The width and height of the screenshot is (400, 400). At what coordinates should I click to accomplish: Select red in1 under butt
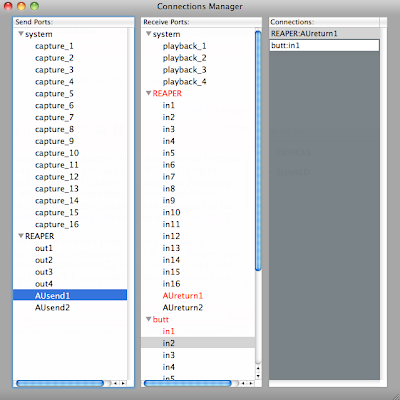(168, 331)
